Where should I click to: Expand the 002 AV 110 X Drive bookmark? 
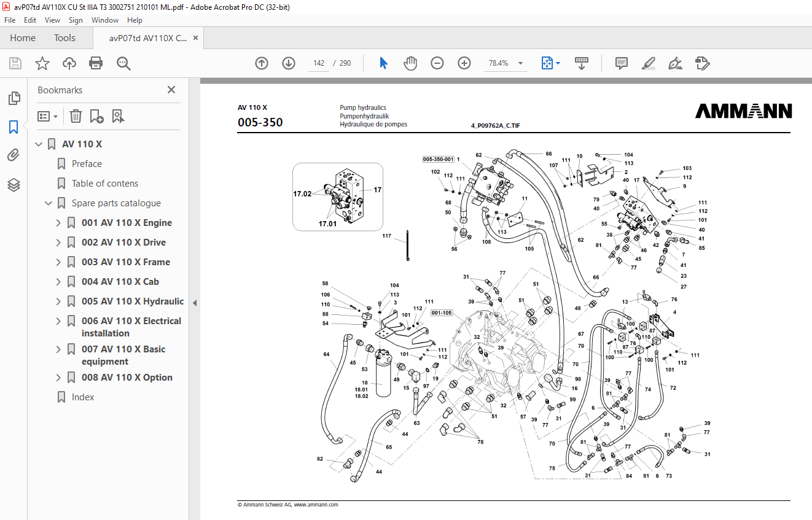(x=58, y=243)
